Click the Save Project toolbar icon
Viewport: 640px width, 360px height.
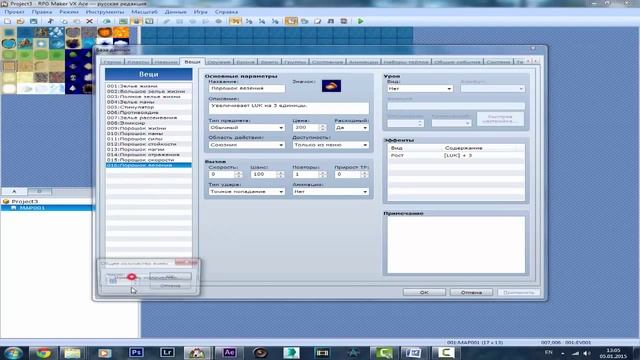click(33, 21)
